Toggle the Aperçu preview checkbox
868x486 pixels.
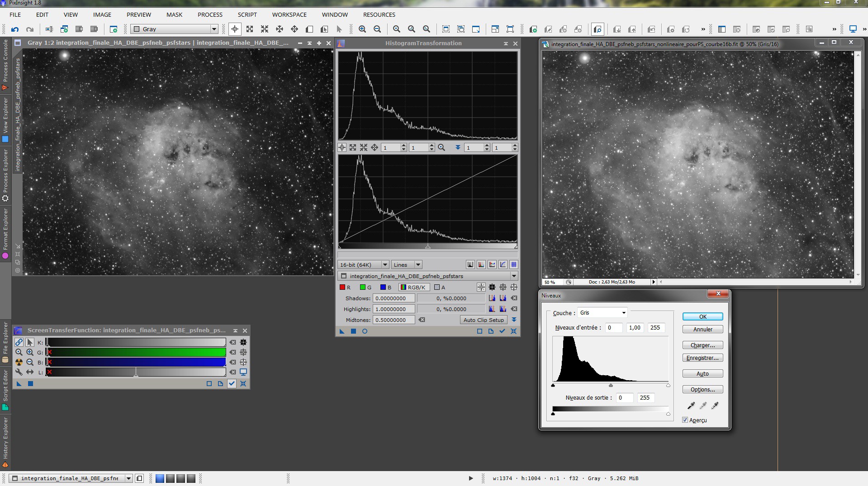point(685,420)
